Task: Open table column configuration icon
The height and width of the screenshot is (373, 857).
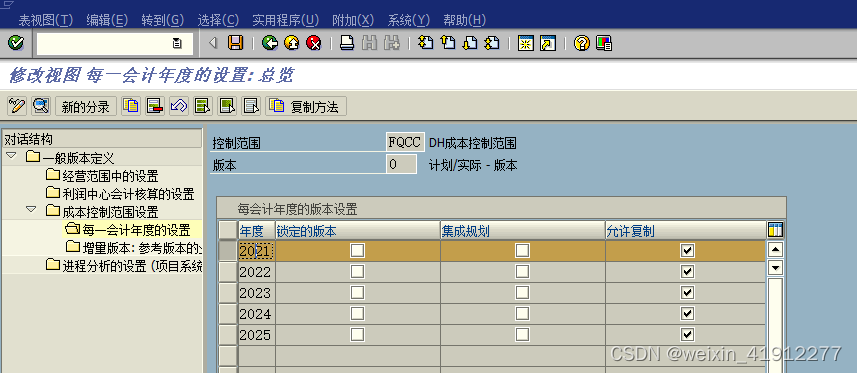Action: (775, 230)
